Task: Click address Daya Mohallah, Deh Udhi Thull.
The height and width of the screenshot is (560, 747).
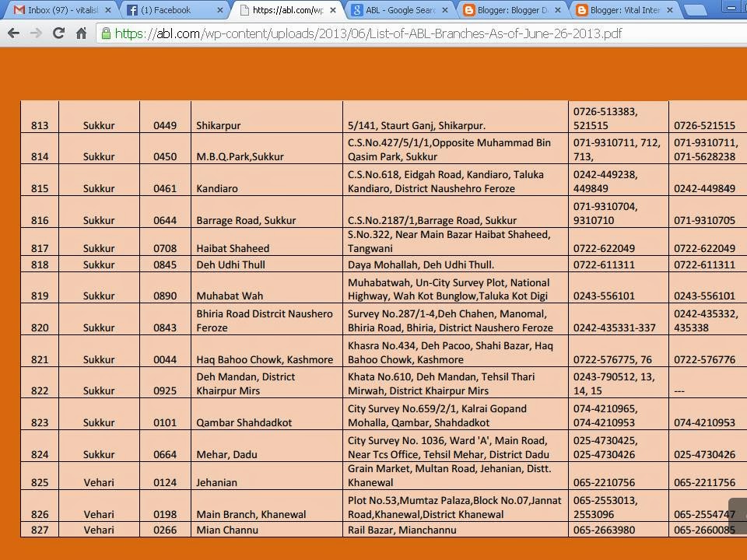Action: click(x=421, y=264)
